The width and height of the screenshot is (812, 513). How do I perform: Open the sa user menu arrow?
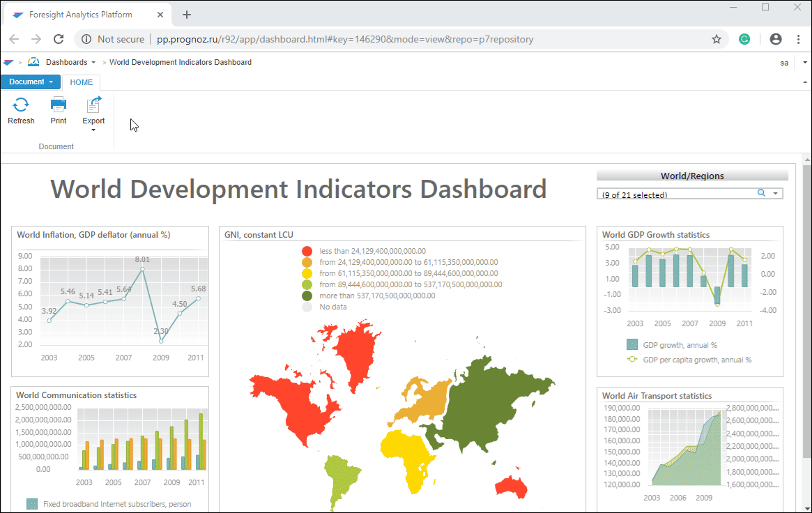tap(805, 63)
